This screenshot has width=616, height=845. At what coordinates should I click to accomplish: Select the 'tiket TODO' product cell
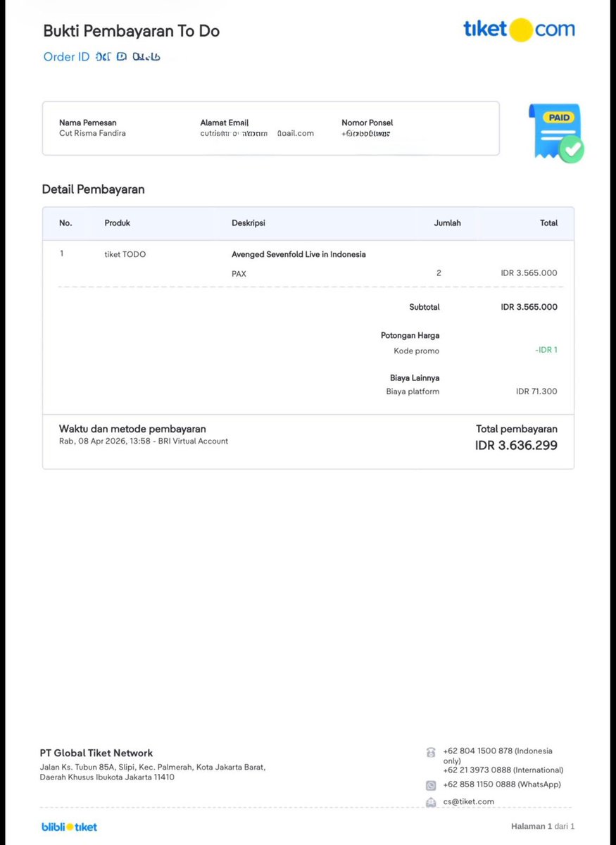125,254
